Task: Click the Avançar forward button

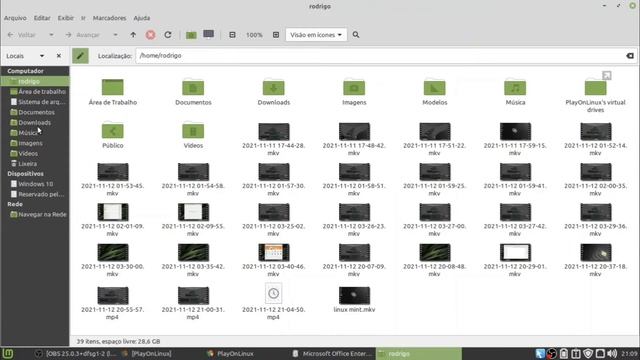Action: 82,35
